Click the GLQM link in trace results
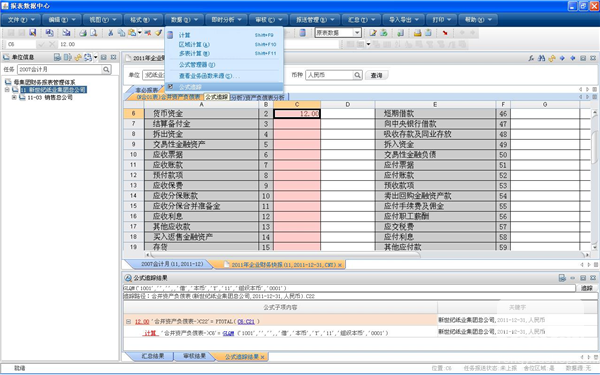 (x=228, y=333)
